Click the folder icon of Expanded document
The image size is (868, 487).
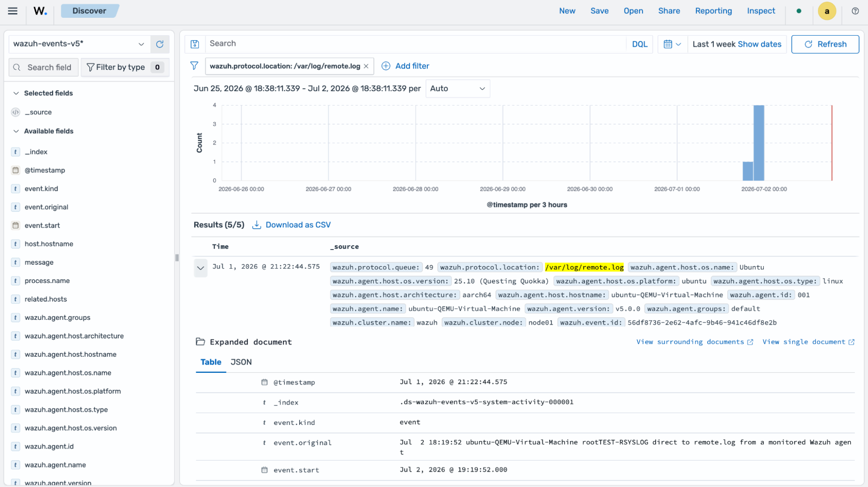point(200,342)
